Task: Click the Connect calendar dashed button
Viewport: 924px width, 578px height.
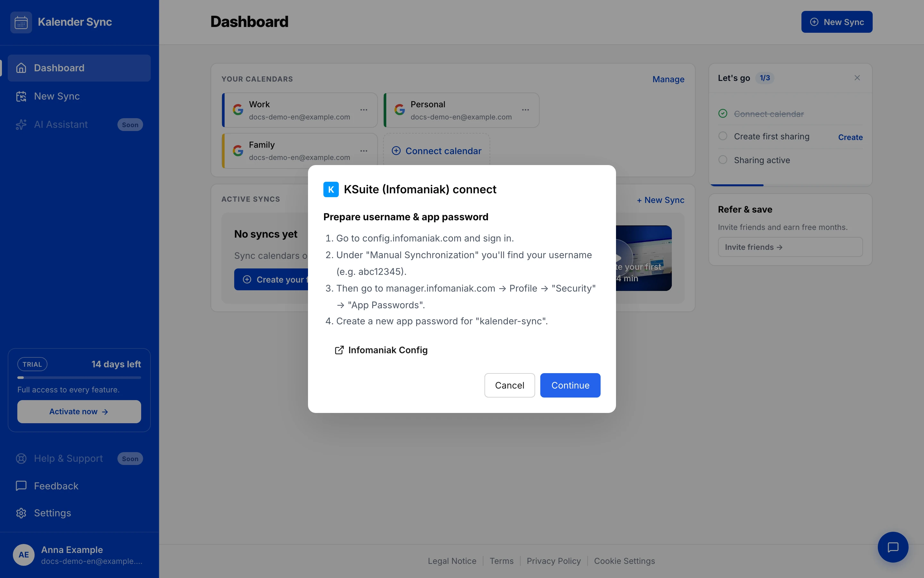Action: 436,151
